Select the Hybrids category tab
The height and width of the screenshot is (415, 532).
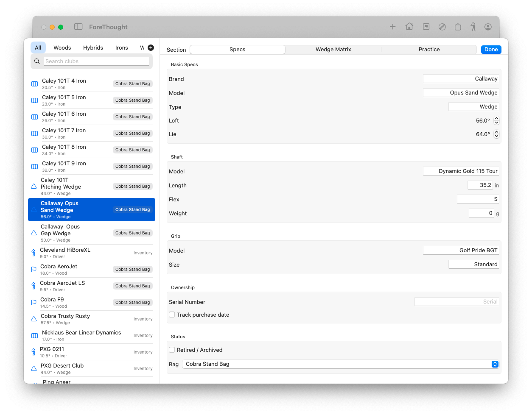coord(93,47)
